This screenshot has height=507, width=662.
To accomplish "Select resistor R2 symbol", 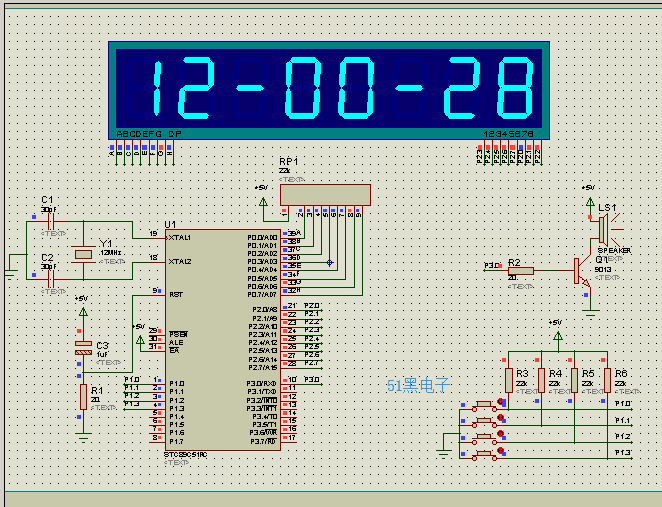I will (x=521, y=271).
